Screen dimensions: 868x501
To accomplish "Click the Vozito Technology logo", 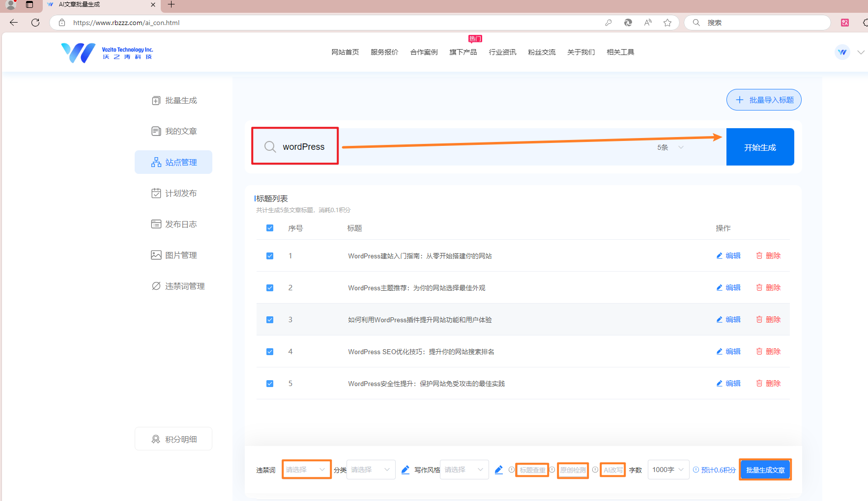I will click(107, 53).
